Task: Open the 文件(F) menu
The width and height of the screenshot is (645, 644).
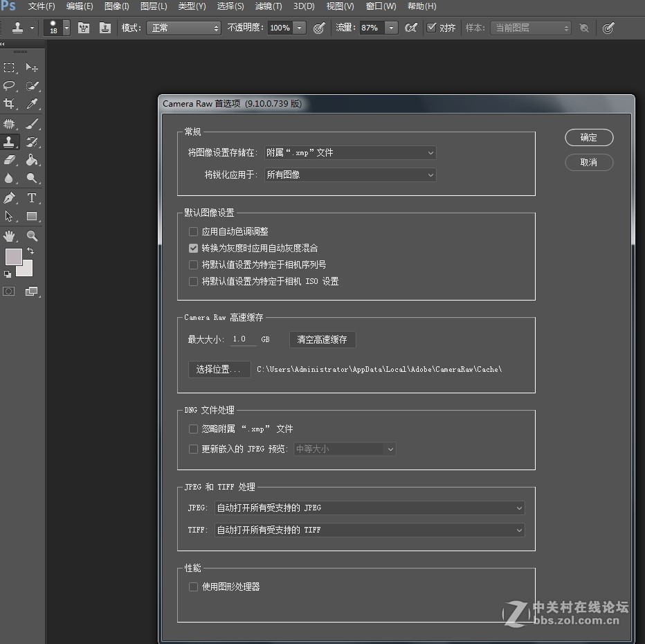Action: click(42, 6)
